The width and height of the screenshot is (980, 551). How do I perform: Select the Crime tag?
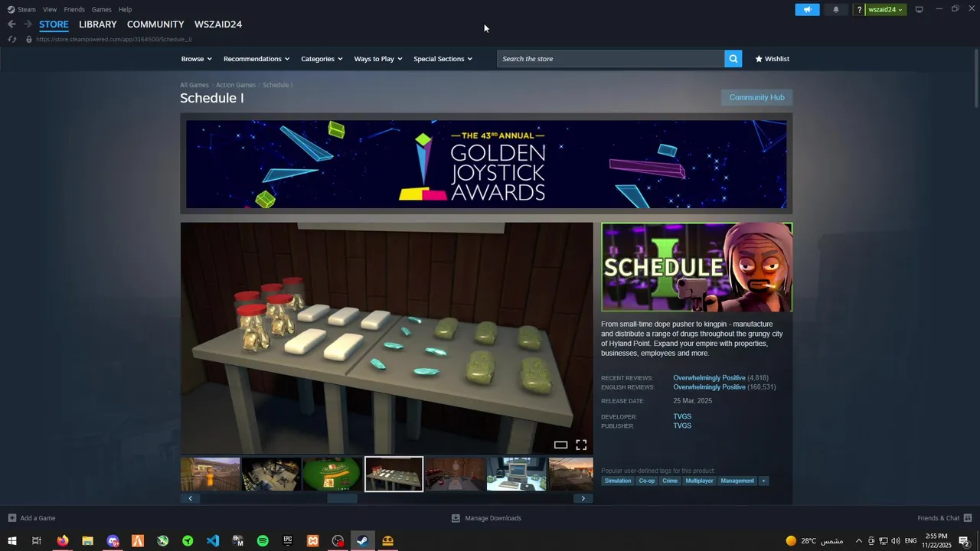(670, 481)
